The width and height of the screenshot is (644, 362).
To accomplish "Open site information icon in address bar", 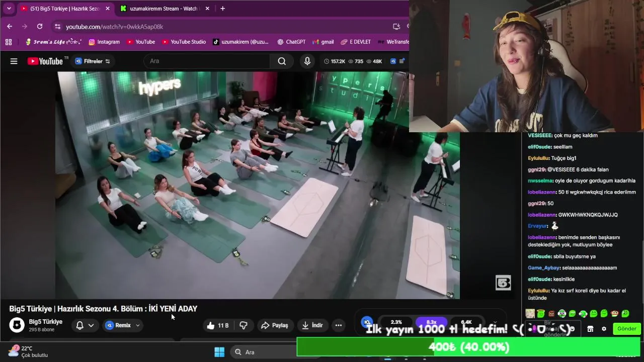I will click(57, 27).
